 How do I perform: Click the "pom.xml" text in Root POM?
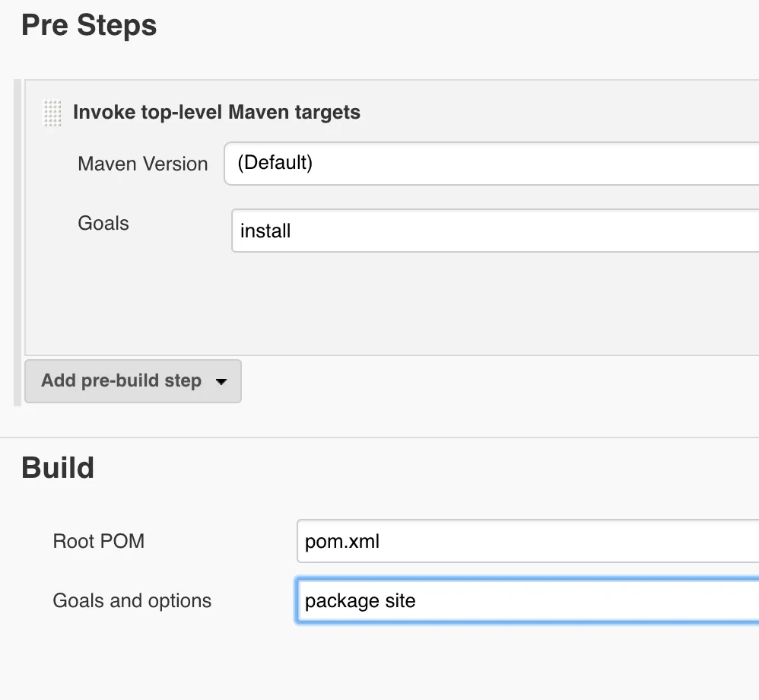342,542
